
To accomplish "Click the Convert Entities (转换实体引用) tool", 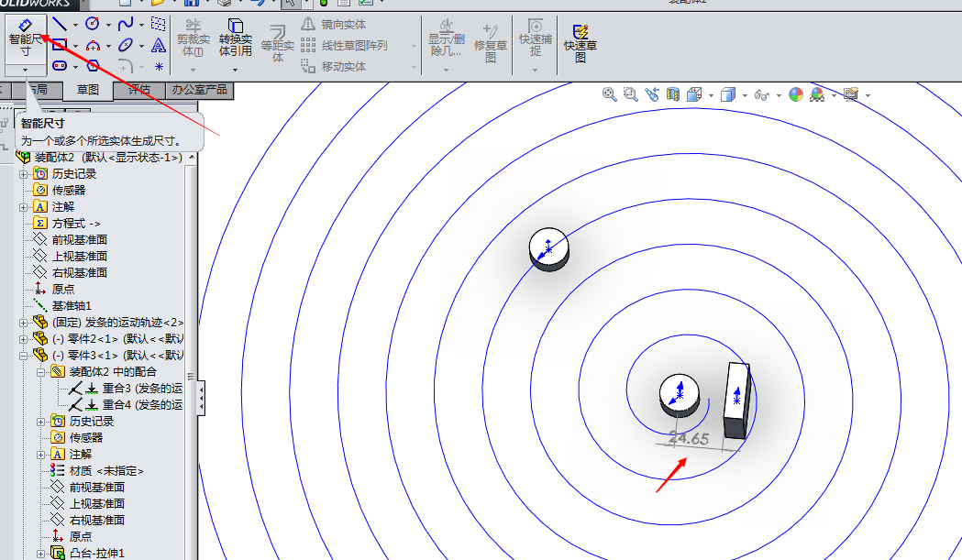I will click(236, 37).
